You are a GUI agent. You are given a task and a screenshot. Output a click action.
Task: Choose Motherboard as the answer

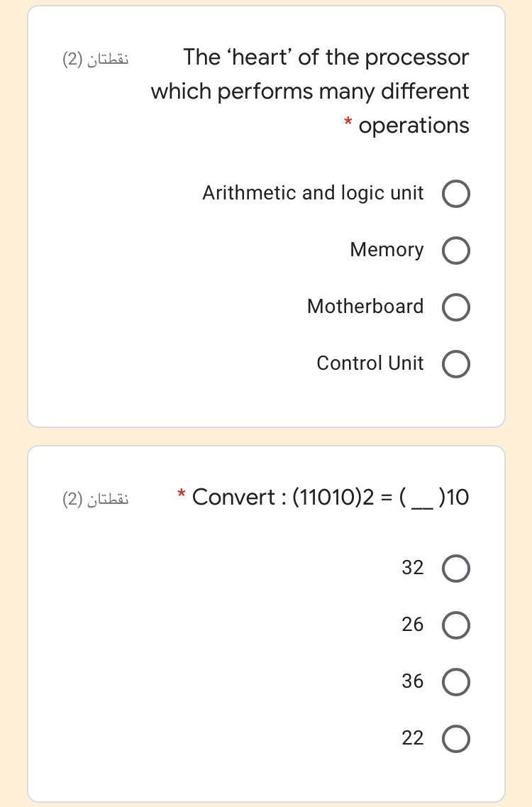(x=455, y=307)
